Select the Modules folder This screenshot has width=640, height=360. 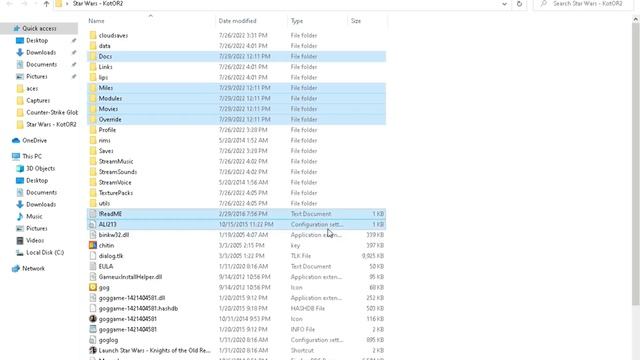pos(110,98)
